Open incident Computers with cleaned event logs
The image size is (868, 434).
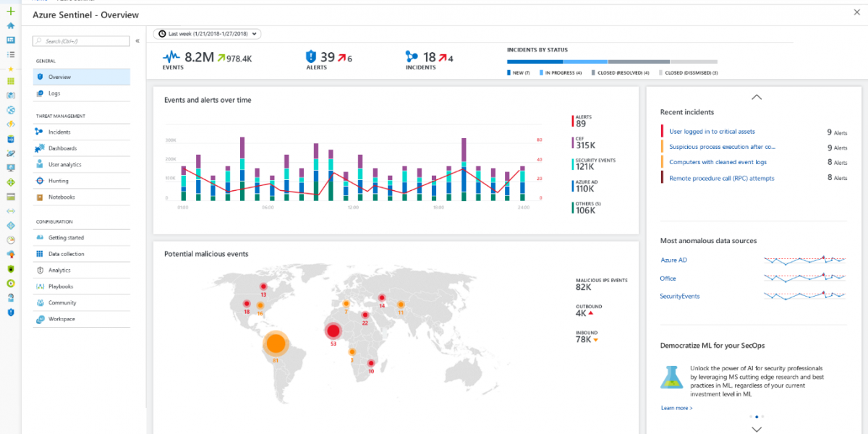[x=718, y=163]
